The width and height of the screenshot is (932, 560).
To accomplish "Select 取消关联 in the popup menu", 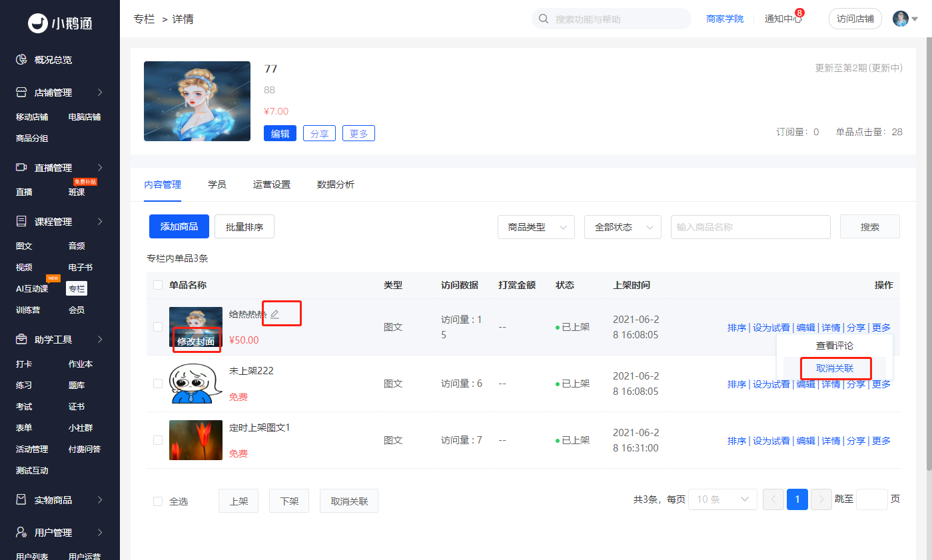I will coord(835,368).
